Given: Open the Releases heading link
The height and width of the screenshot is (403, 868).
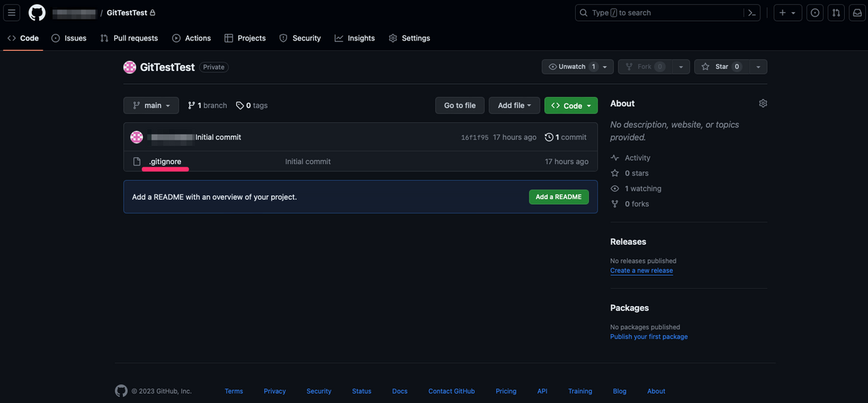Looking at the screenshot, I should click(628, 242).
